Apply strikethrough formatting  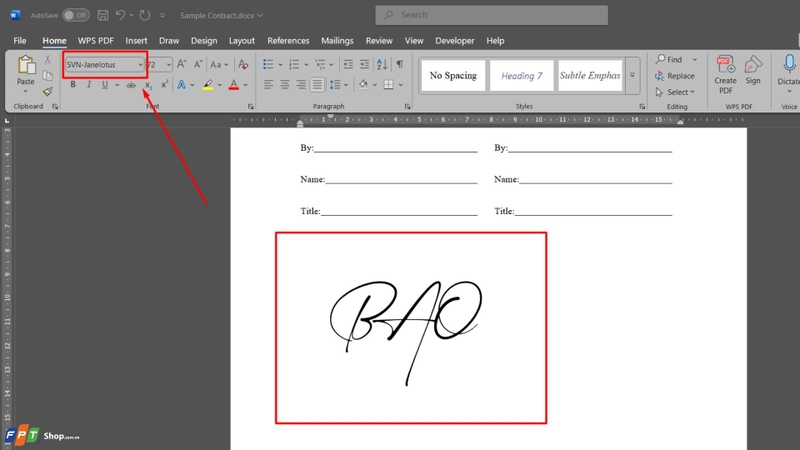pyautogui.click(x=131, y=85)
